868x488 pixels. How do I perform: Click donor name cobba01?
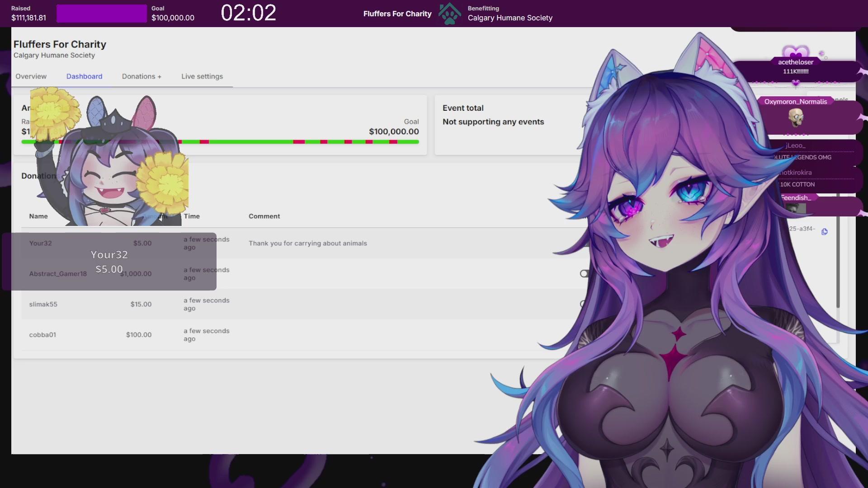42,335
